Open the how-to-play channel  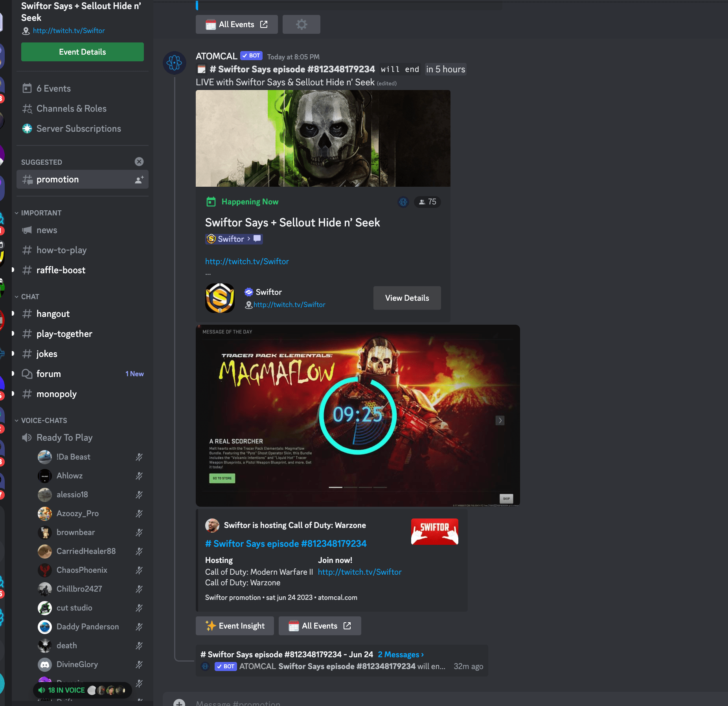[x=83, y=250]
